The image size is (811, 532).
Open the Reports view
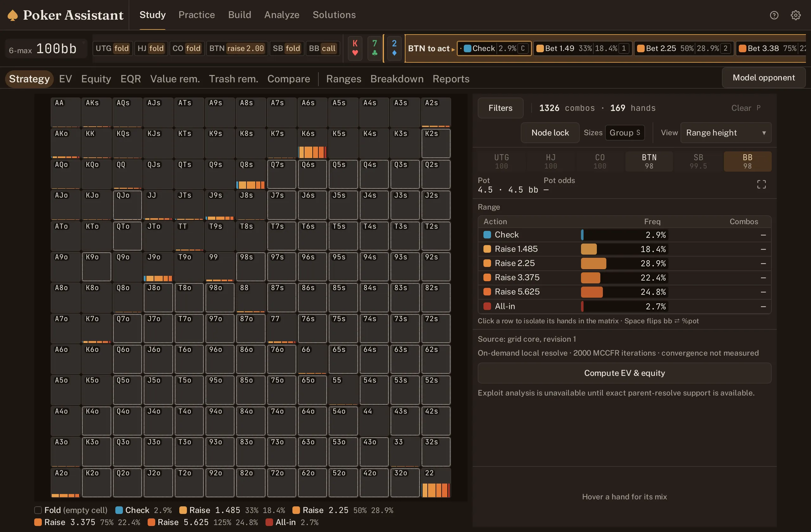[451, 79]
